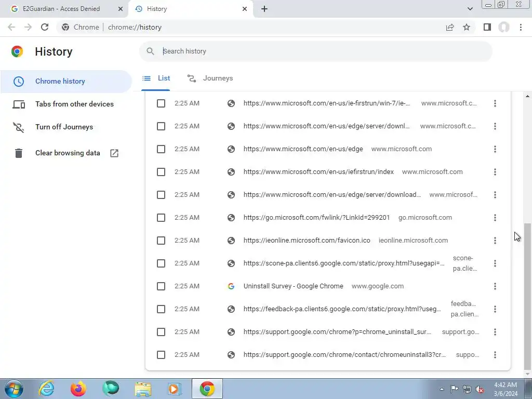
Task: Open the Windows Start menu
Action: (x=14, y=389)
